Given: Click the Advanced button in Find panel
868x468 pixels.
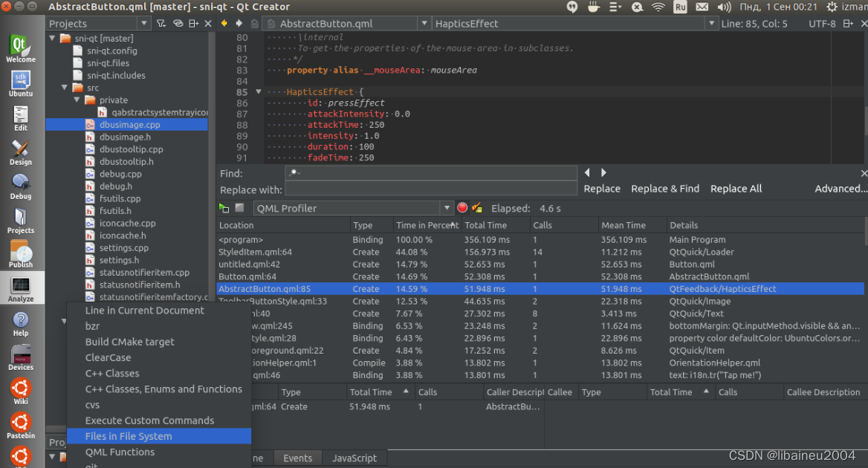Looking at the screenshot, I should [839, 189].
